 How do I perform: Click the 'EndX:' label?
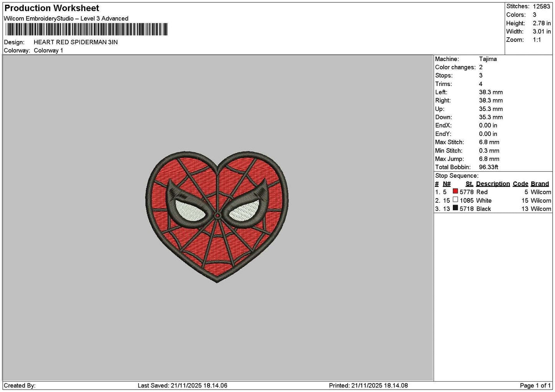443,126
